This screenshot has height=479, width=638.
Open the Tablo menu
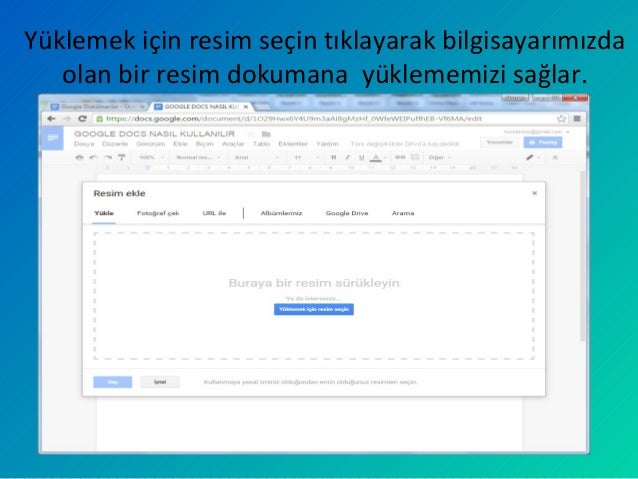pyautogui.click(x=261, y=144)
